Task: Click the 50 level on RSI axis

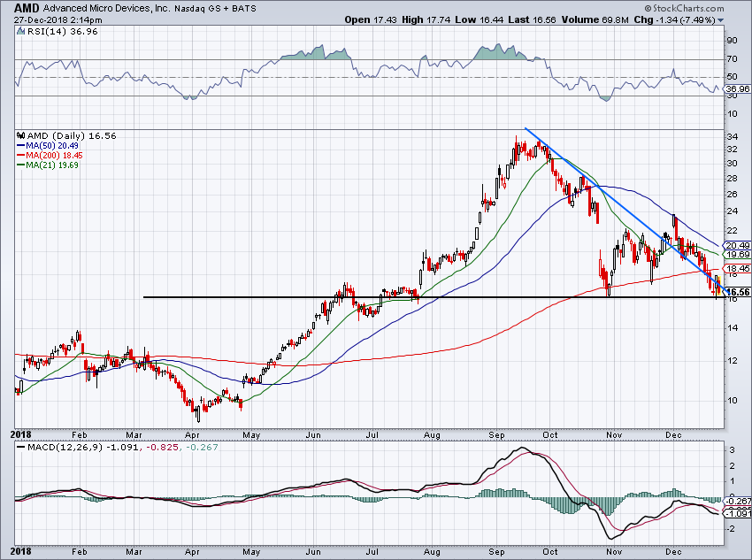Action: (732, 77)
